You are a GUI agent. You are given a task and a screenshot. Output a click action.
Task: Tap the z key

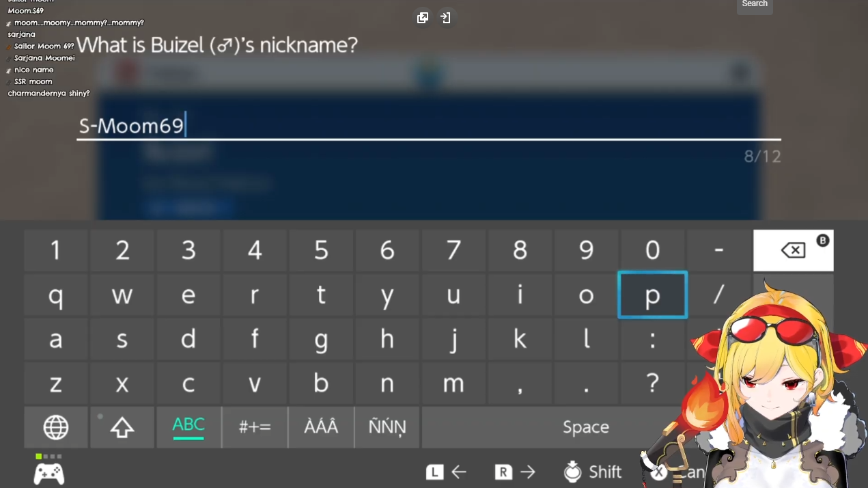point(56,383)
